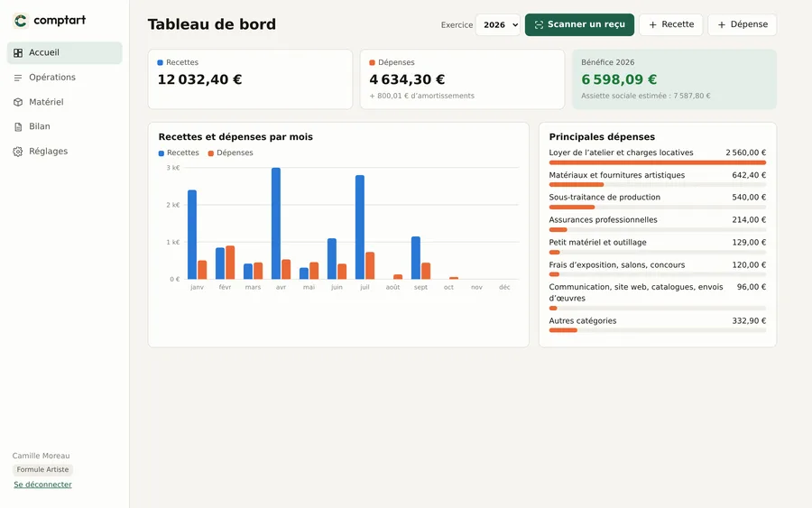Click the orange August expenses bar

click(398, 277)
